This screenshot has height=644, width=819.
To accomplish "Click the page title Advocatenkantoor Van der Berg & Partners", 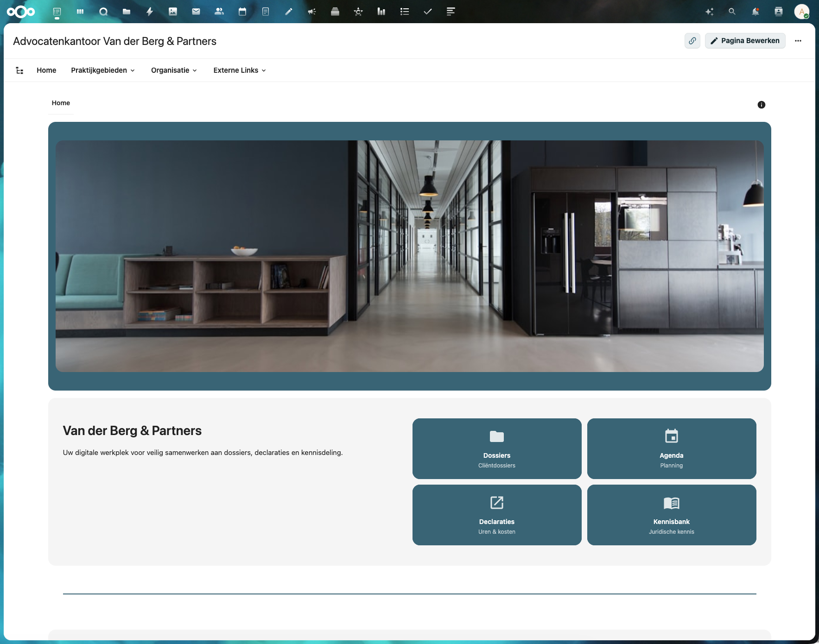I will click(114, 41).
